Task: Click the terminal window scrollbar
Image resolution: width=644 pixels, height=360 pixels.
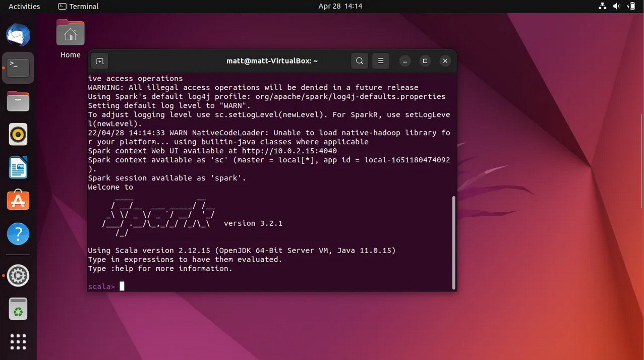Action: point(453,242)
